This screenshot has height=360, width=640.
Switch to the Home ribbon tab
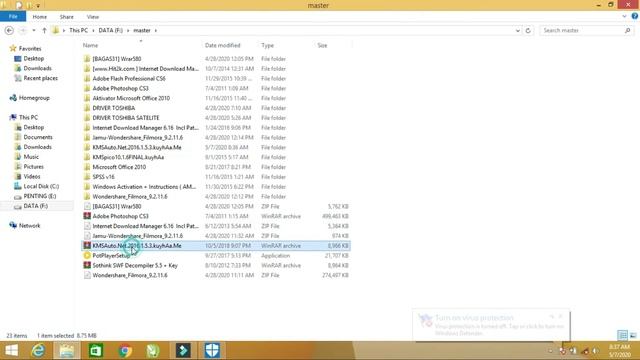(40, 17)
